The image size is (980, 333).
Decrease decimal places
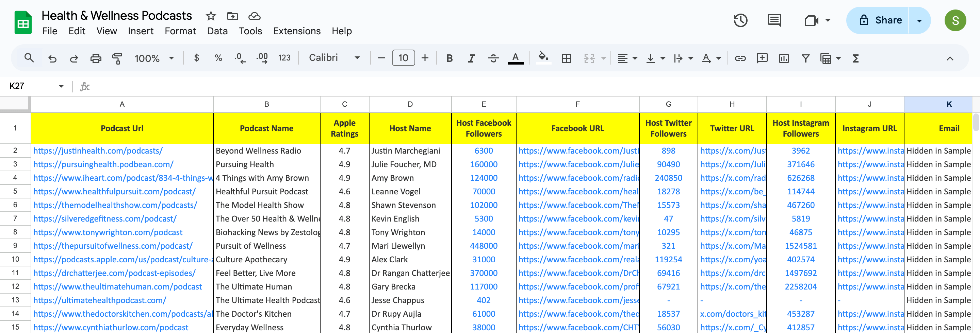(x=240, y=58)
